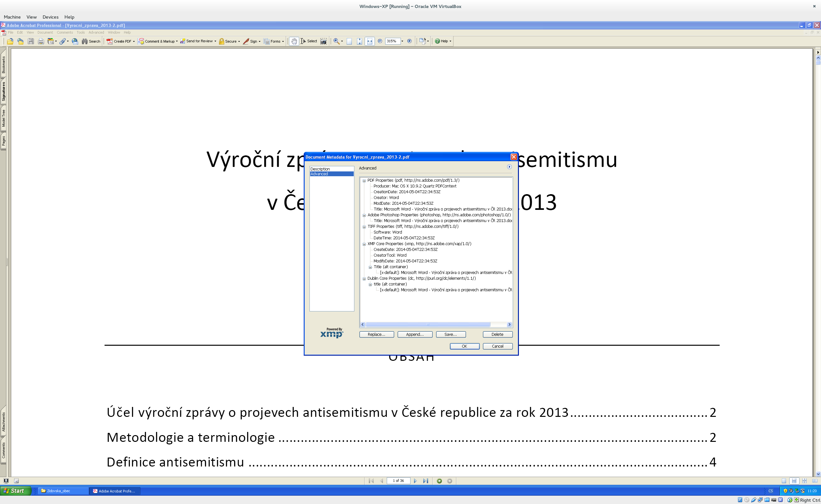Select Advanced in metadata list
Image resolution: width=821 pixels, height=504 pixels.
pyautogui.click(x=332, y=174)
